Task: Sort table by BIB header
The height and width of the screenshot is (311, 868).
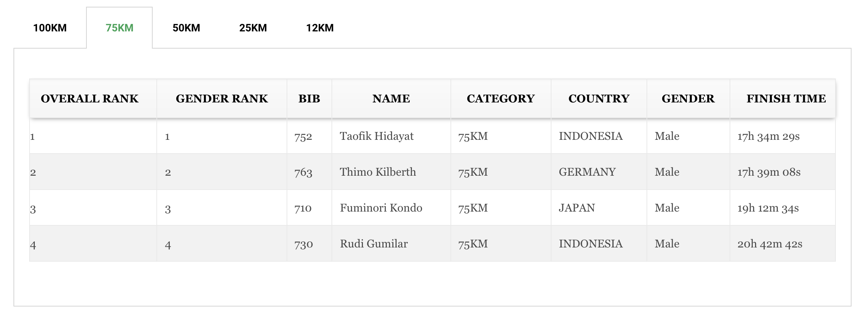Action: 309,99
